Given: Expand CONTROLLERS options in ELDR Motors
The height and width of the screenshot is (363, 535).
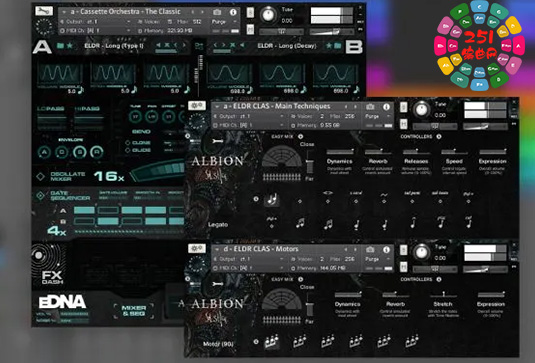Looking at the screenshot, I should [x=439, y=279].
